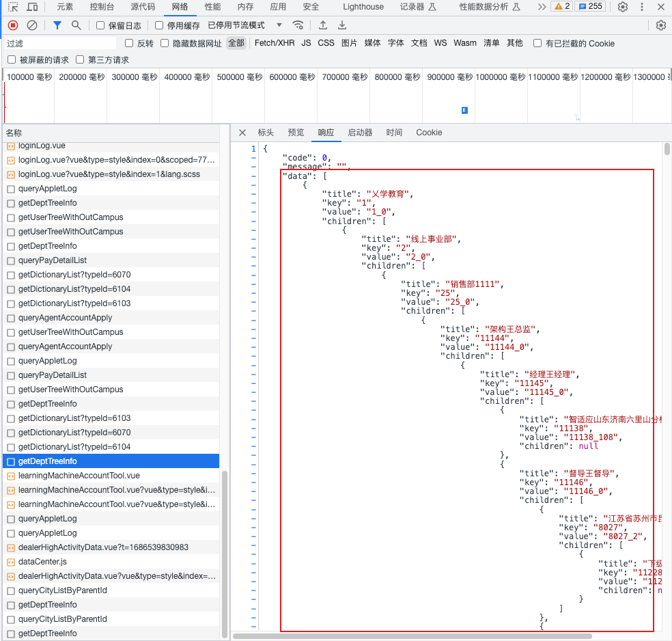Viewport: 672px width, 641px height.
Task: Toggle blocked requests checkbox
Action: (x=12, y=59)
